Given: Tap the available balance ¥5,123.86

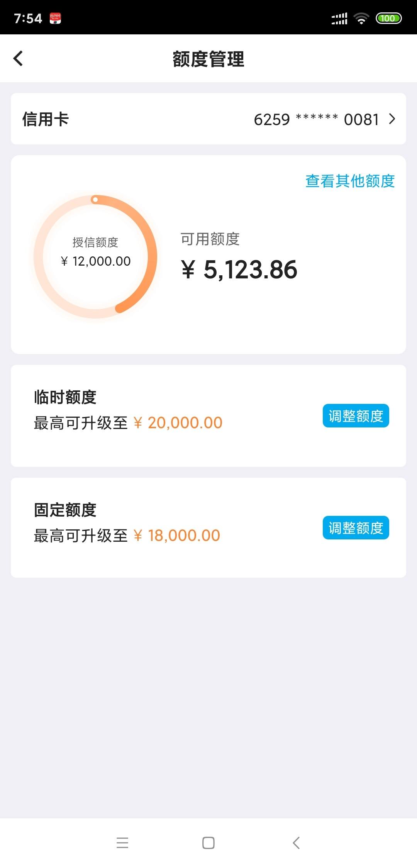Looking at the screenshot, I should (x=239, y=269).
